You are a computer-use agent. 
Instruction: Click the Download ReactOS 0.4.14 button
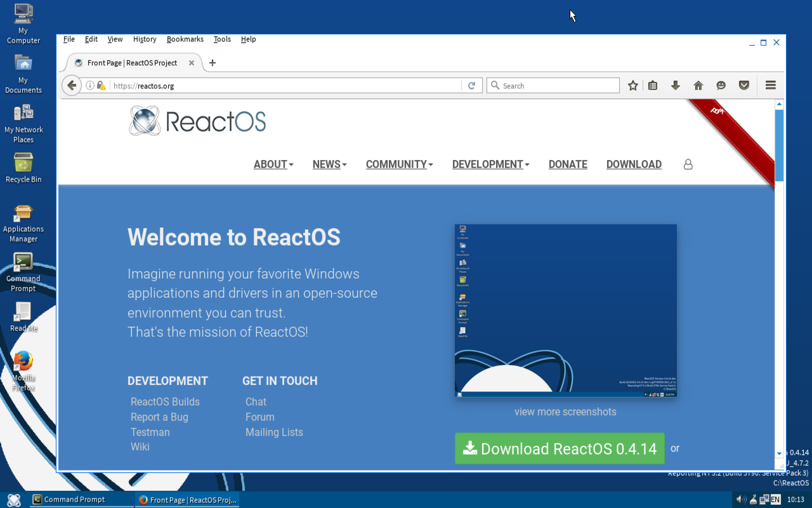point(560,448)
